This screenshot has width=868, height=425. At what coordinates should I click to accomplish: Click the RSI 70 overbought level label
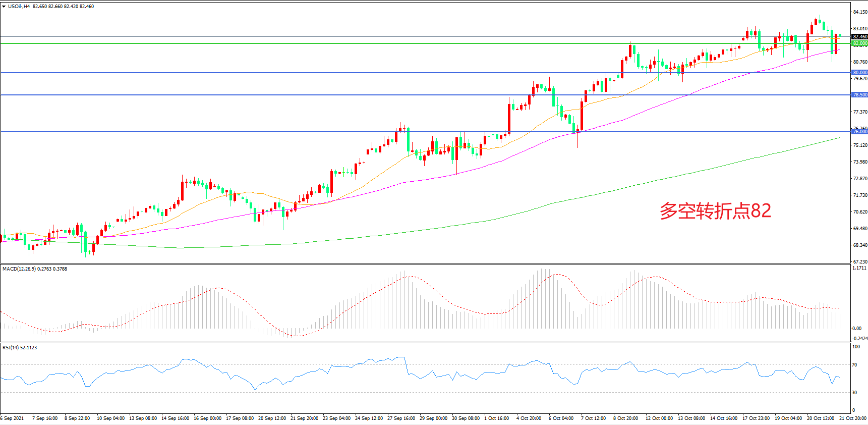click(854, 364)
